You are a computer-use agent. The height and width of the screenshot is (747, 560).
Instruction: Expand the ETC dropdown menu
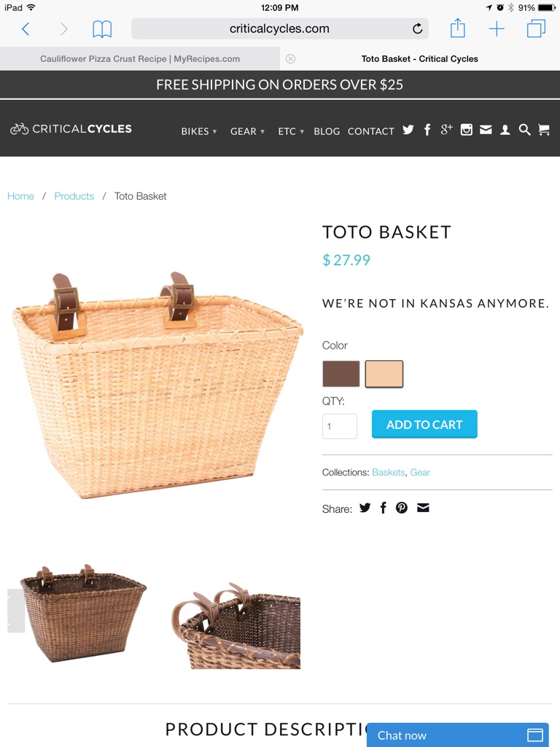pos(290,131)
